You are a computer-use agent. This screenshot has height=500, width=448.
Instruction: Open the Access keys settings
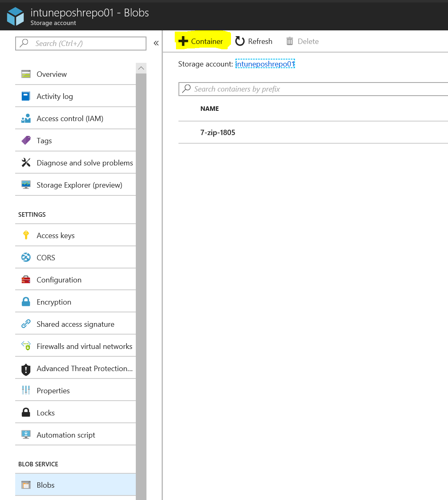(x=75, y=235)
